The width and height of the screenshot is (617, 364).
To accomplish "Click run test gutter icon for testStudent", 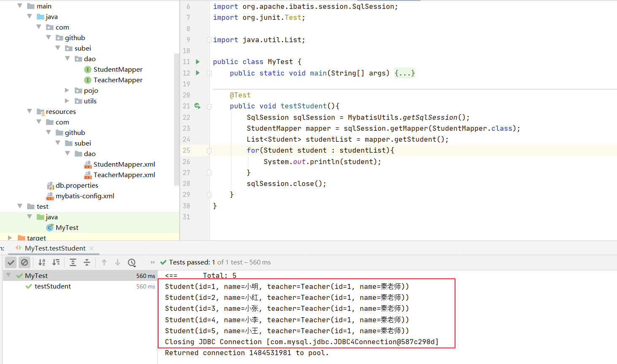I will (197, 106).
